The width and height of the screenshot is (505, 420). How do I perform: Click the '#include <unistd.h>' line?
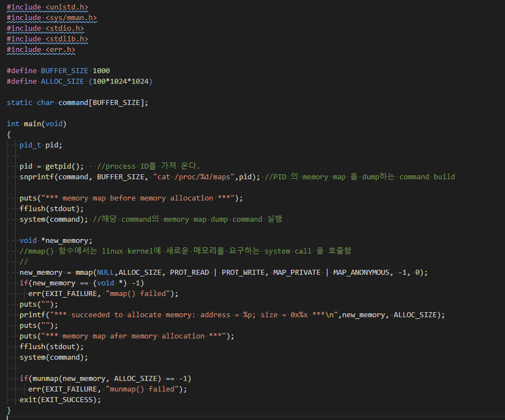pos(47,7)
